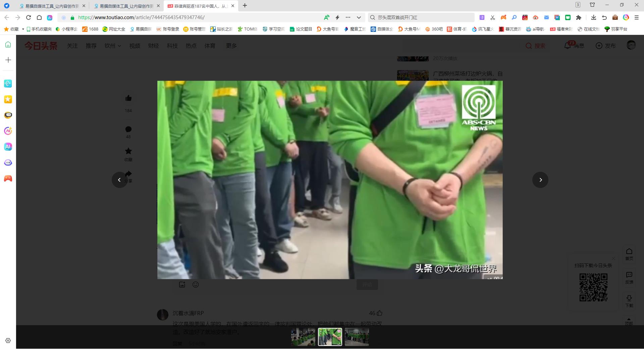
Task: Open the tab count indicator showing 3
Action: tap(578, 5)
